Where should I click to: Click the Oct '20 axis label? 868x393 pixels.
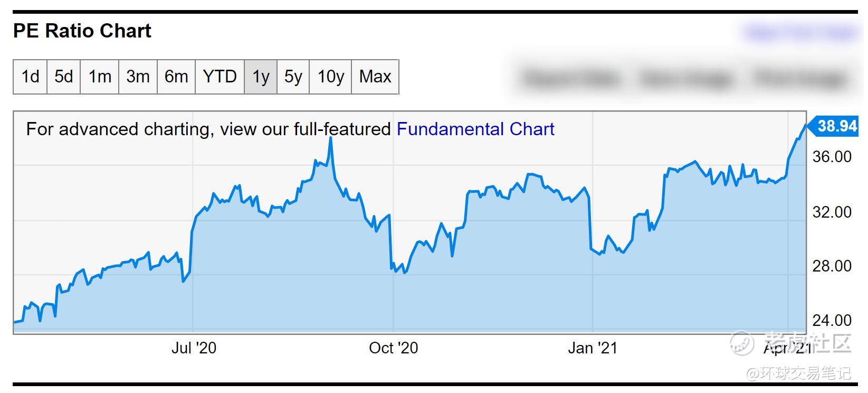(393, 348)
